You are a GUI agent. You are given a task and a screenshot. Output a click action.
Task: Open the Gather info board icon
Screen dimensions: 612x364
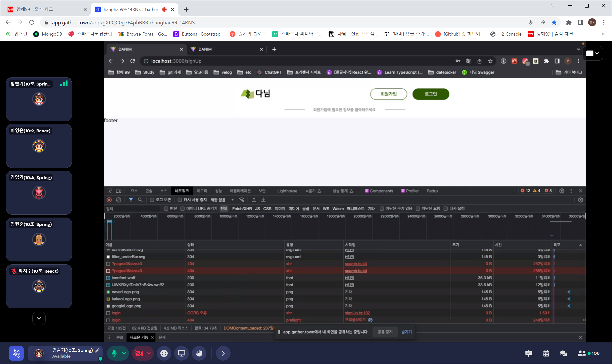point(529,353)
